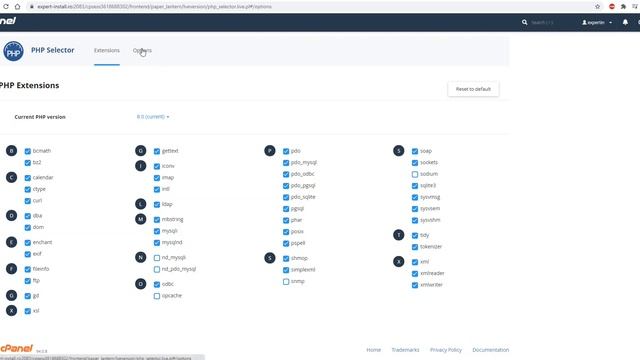Enable the snmp extension
The image size is (640, 360).
tap(286, 282)
